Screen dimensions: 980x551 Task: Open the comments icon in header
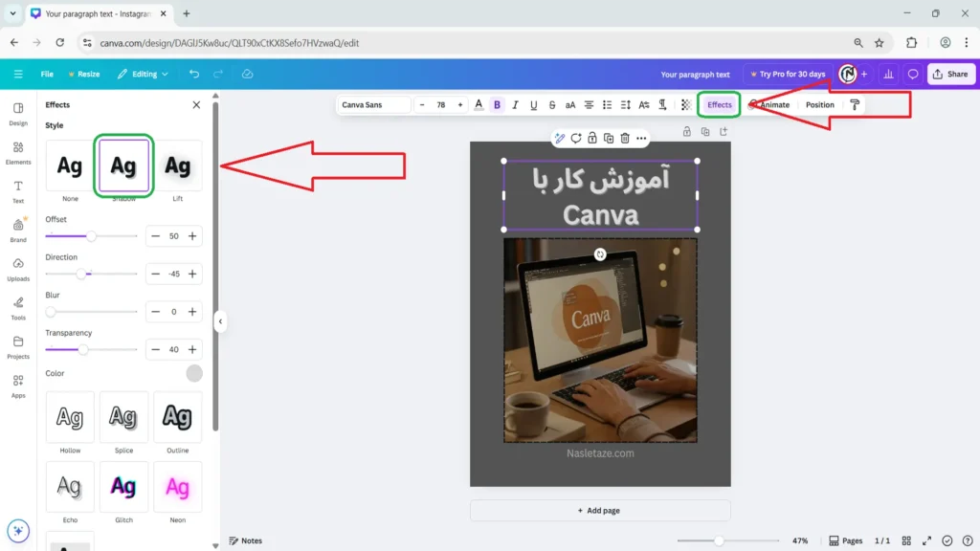[913, 74]
